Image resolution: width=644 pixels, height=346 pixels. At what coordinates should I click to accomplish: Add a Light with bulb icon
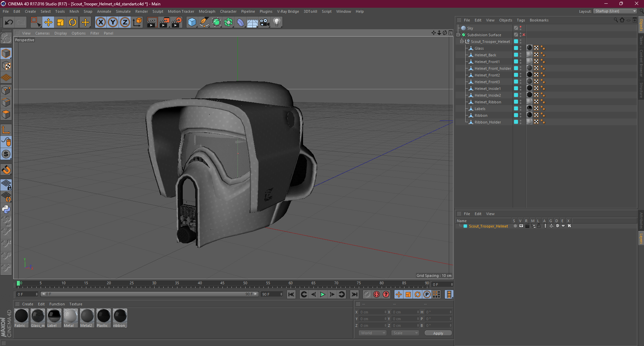277,22
